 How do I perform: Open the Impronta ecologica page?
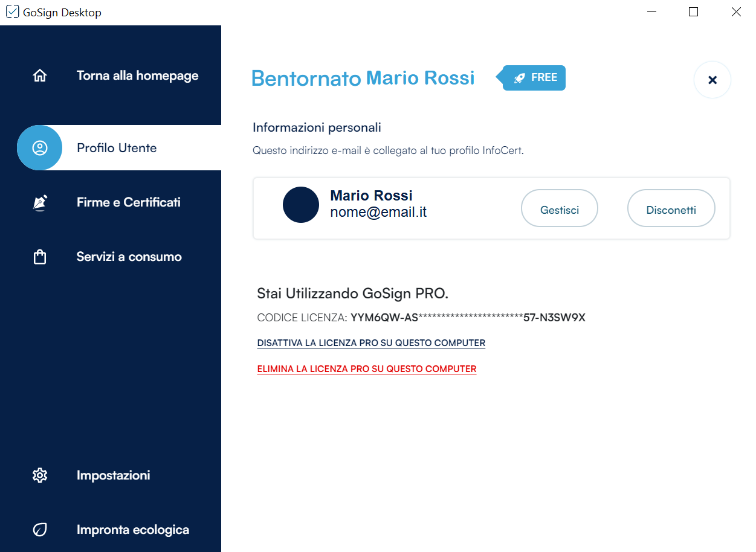[132, 530]
